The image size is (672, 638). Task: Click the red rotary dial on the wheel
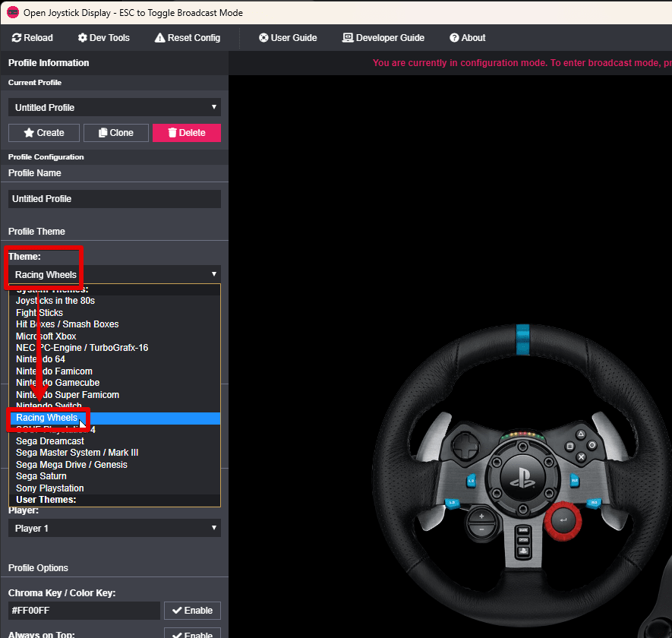(563, 521)
